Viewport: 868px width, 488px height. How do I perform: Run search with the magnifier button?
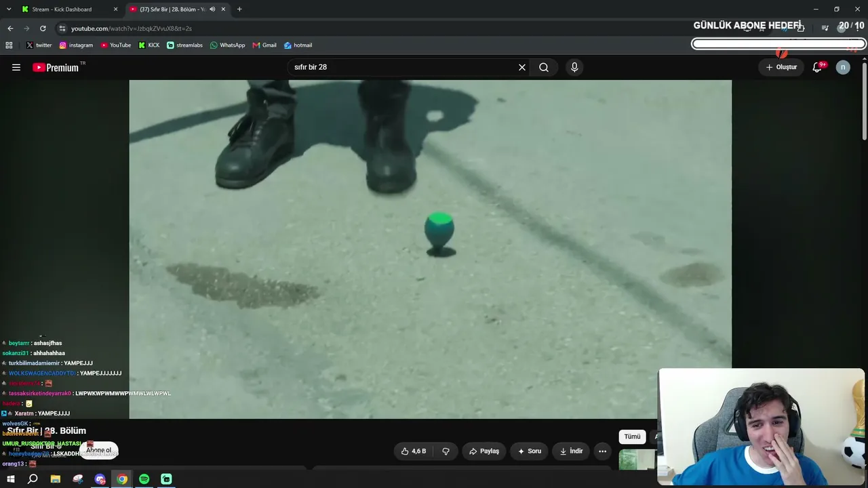544,67
